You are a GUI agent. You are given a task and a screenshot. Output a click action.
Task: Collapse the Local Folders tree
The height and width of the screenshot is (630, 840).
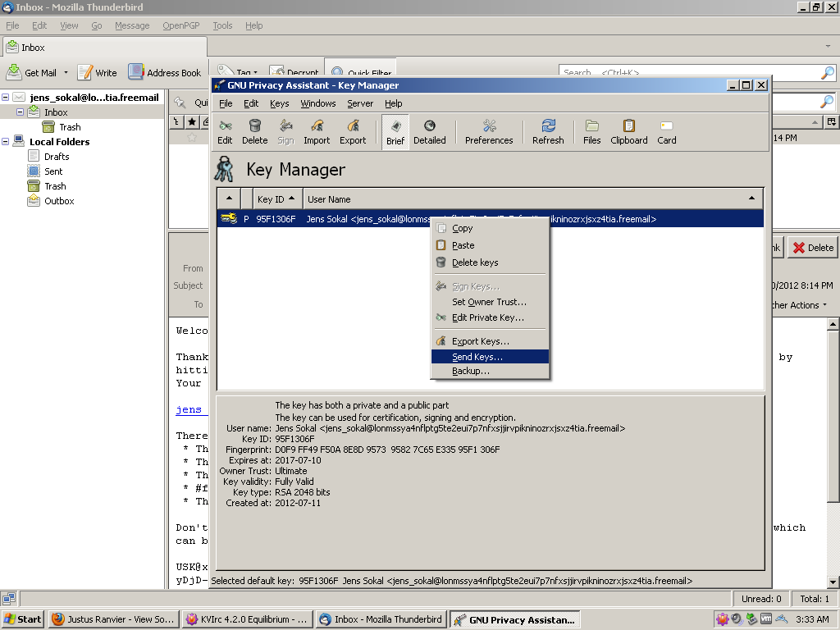pyautogui.click(x=6, y=142)
